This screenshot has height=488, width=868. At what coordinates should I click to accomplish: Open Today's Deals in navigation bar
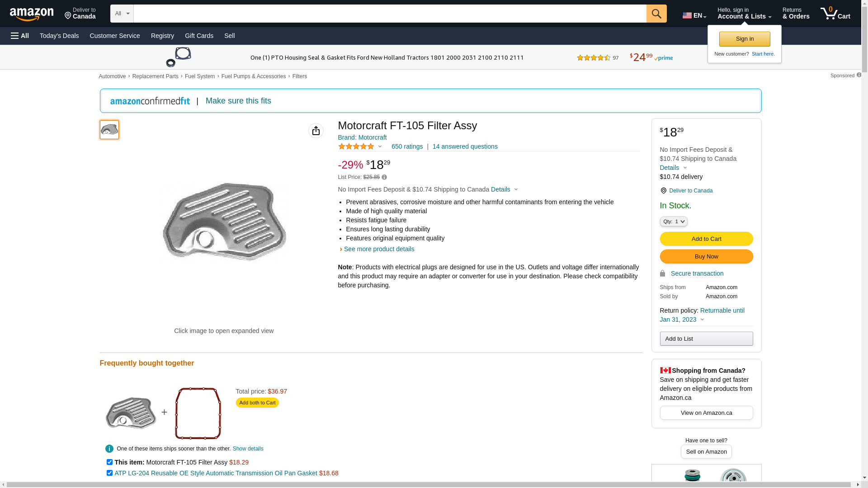59,36
